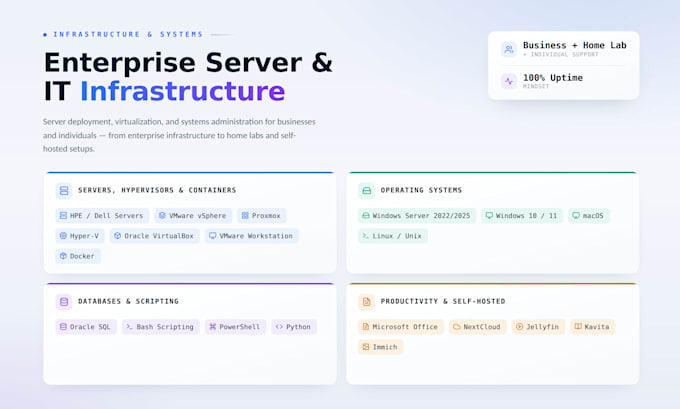Select the VMware vSphere label

pos(197,216)
